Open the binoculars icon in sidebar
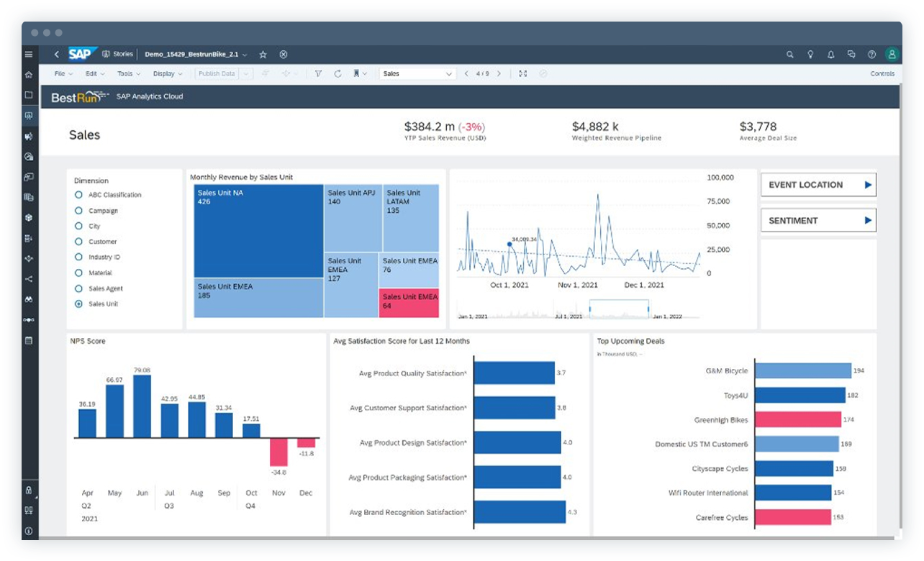The height and width of the screenshot is (561, 924). coord(29,299)
